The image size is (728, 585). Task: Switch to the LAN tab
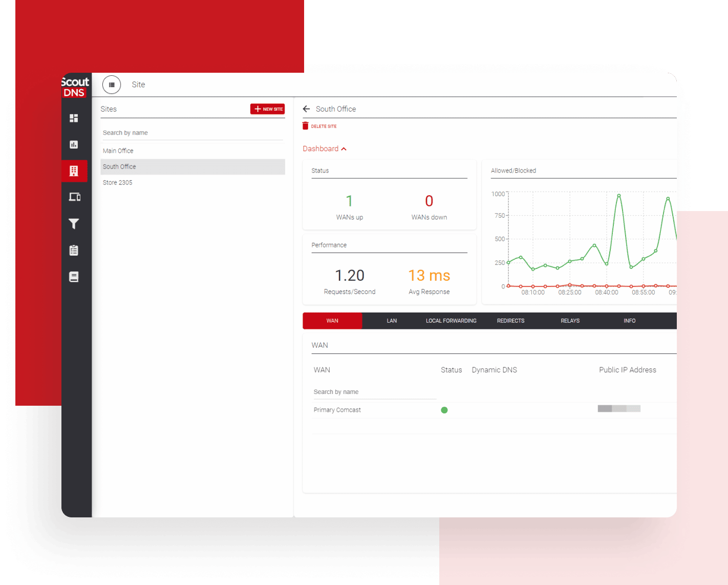tap(392, 321)
